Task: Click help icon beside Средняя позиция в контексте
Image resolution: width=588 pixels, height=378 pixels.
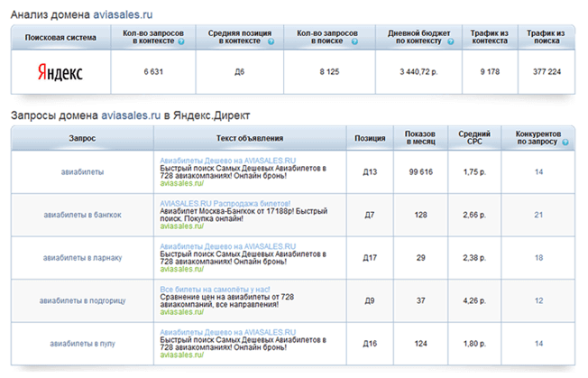Action: (271, 41)
